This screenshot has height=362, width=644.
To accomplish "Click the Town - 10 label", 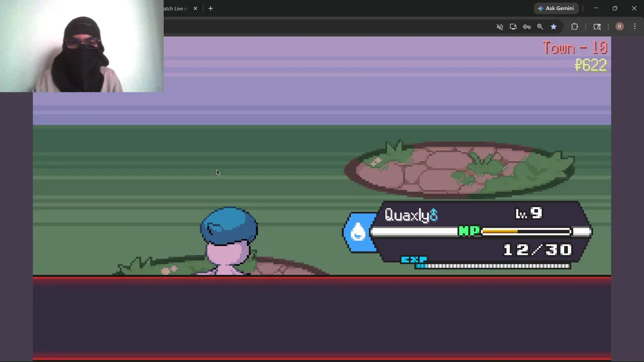I will tap(575, 48).
